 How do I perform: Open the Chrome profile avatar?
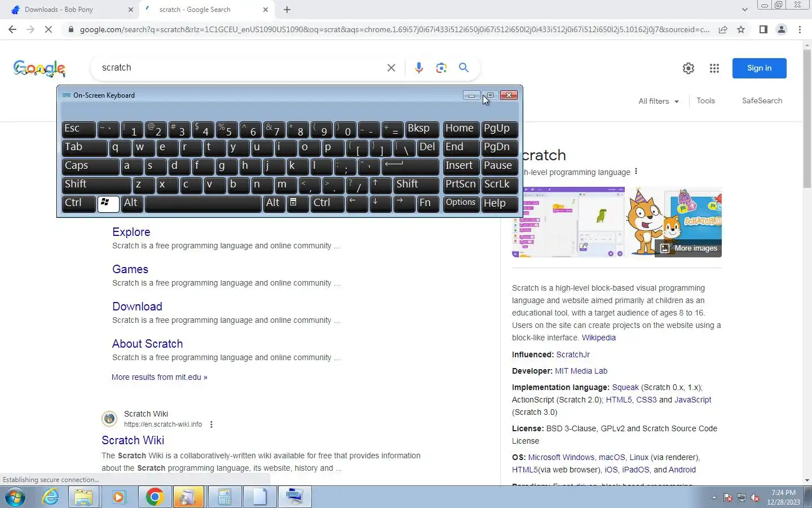tap(782, 29)
